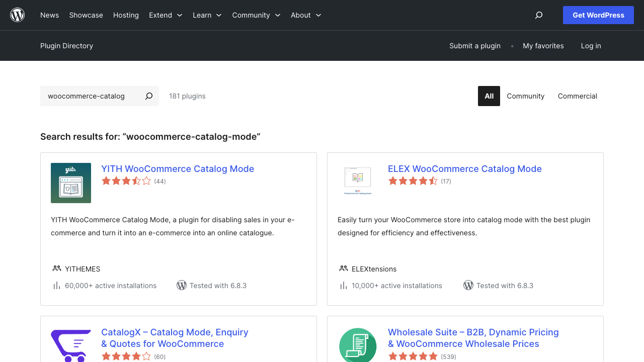Viewport: 644px width, 362px height.
Task: Click the YITHEMES author icon
Action: pyautogui.click(x=56, y=268)
